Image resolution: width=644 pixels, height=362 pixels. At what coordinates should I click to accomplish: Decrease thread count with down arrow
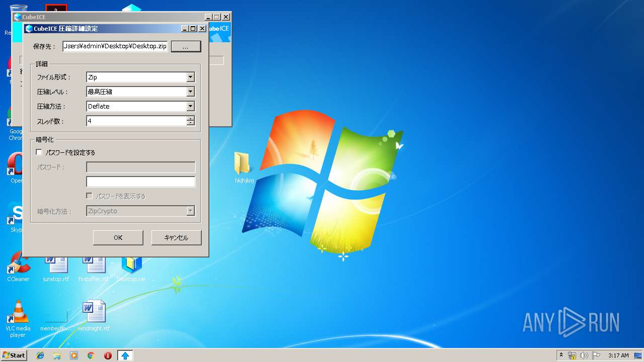point(190,123)
